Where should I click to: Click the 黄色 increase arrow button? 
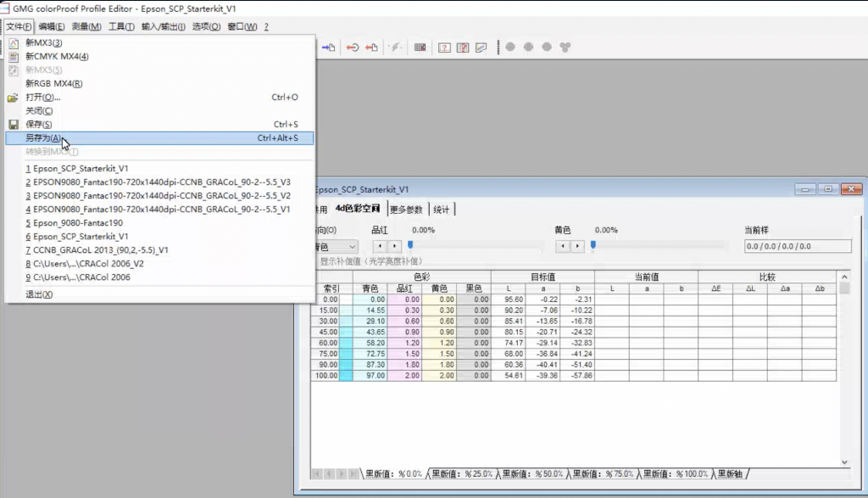[577, 246]
